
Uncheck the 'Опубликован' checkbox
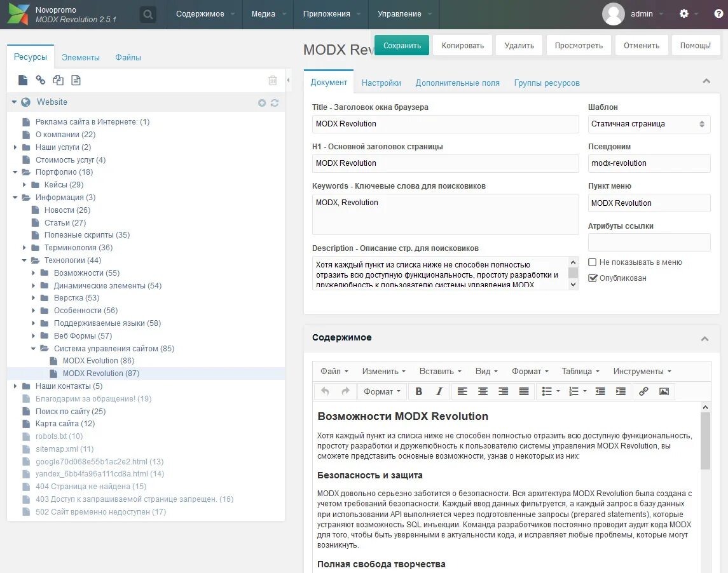tap(593, 278)
